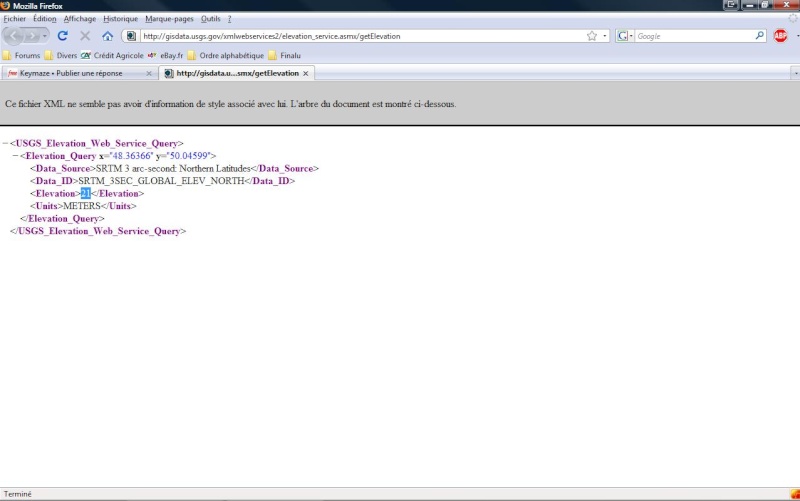Bookmark this page with the star icon
The image size is (800, 501).
pyautogui.click(x=592, y=36)
